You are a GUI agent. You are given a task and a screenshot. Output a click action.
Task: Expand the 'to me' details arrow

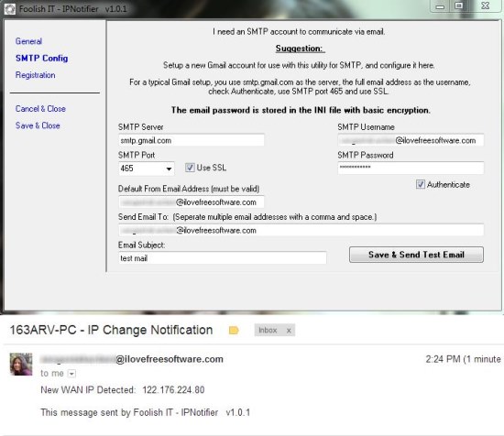[x=72, y=374]
